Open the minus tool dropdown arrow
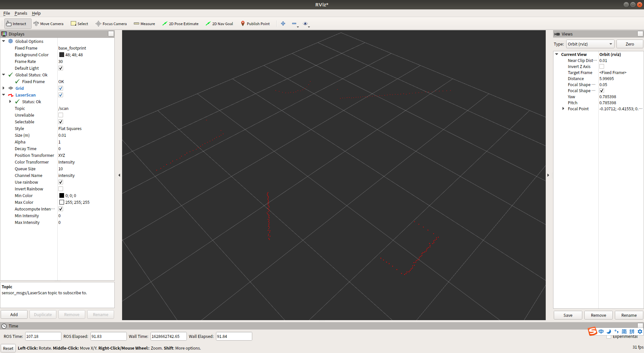 (x=298, y=27)
